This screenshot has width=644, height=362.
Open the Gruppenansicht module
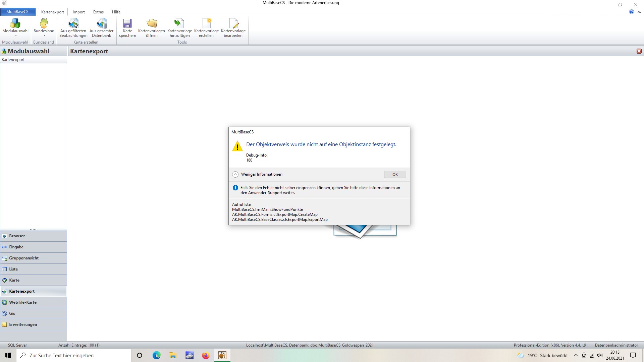[x=34, y=258]
